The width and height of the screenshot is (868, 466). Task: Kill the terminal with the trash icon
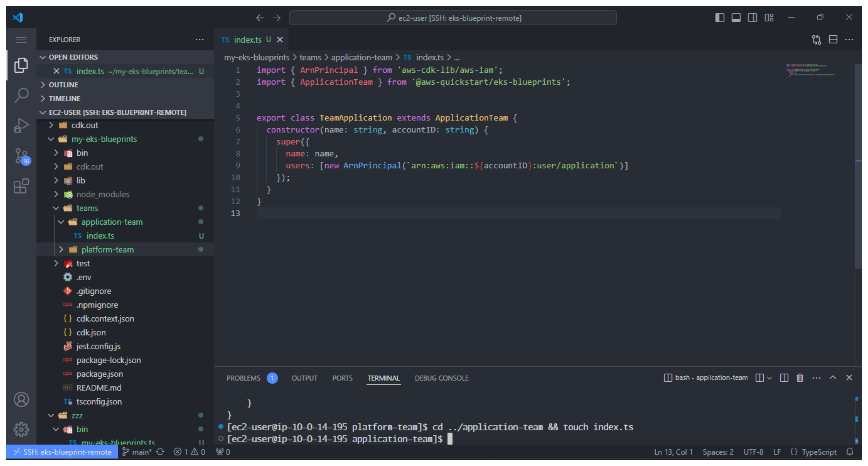(x=800, y=378)
